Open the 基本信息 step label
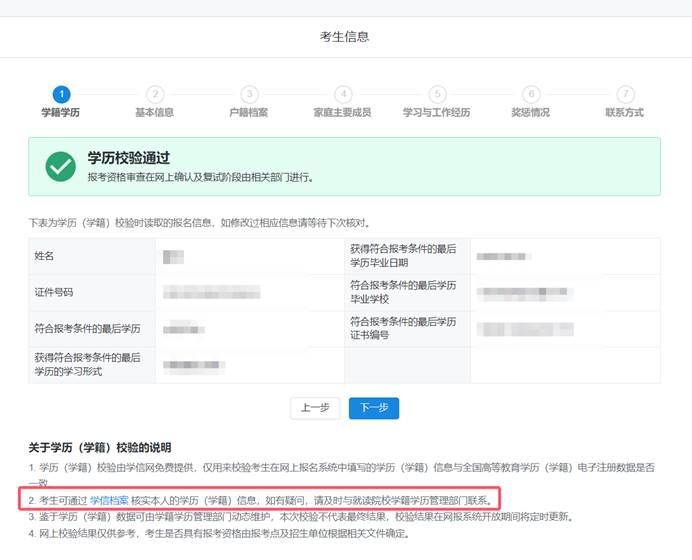 pyautogui.click(x=155, y=113)
